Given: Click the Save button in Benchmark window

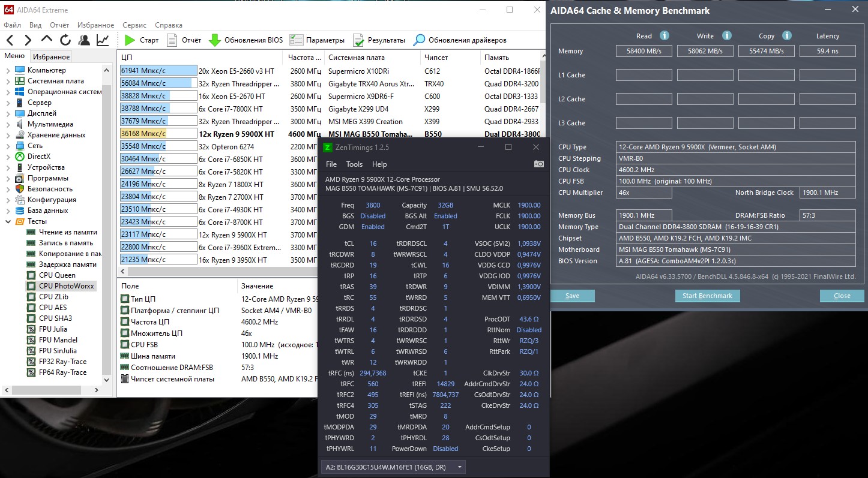Looking at the screenshot, I should tap(573, 296).
